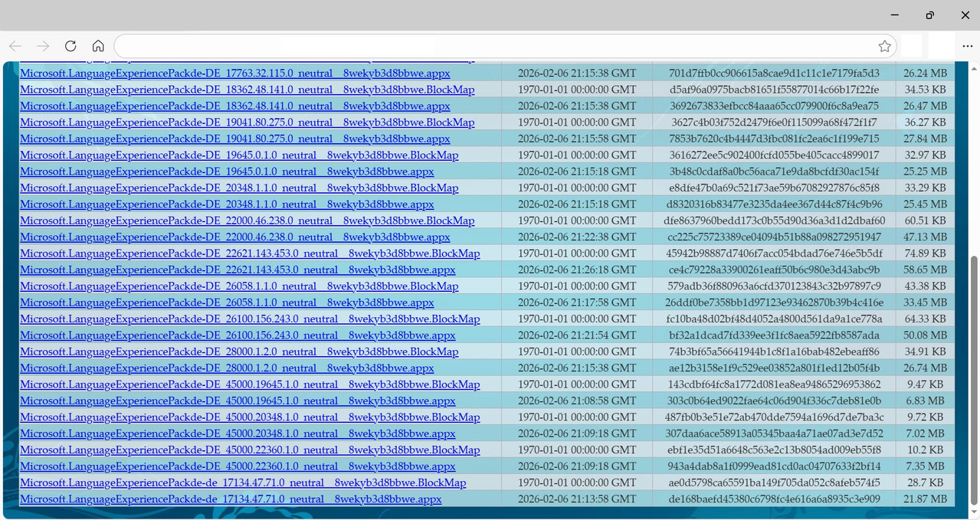Minimize the browser window
Viewport: 980px width, 520px height.
pyautogui.click(x=894, y=15)
